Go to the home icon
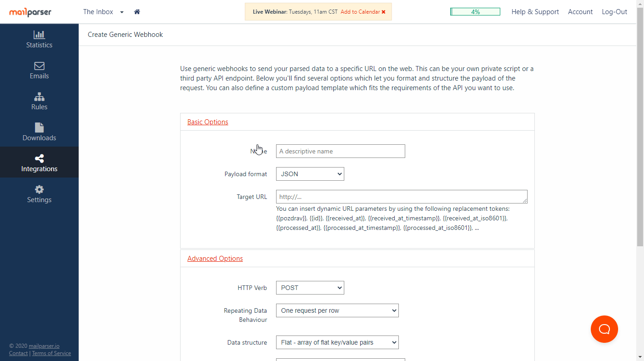644x361 pixels. coord(137,12)
